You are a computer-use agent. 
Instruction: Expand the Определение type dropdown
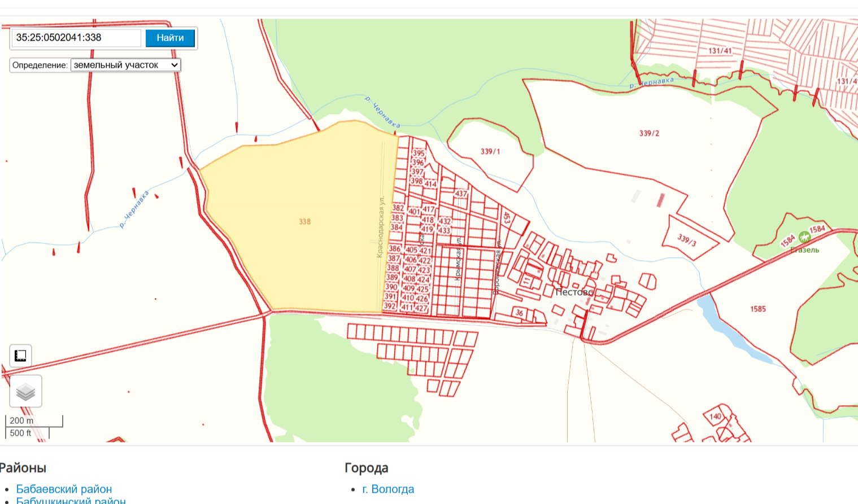(x=125, y=65)
